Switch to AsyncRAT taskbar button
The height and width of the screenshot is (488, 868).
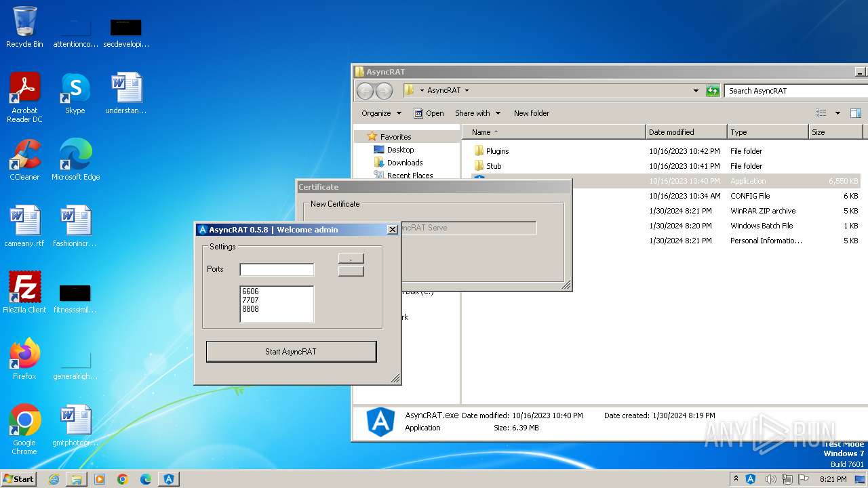169,479
